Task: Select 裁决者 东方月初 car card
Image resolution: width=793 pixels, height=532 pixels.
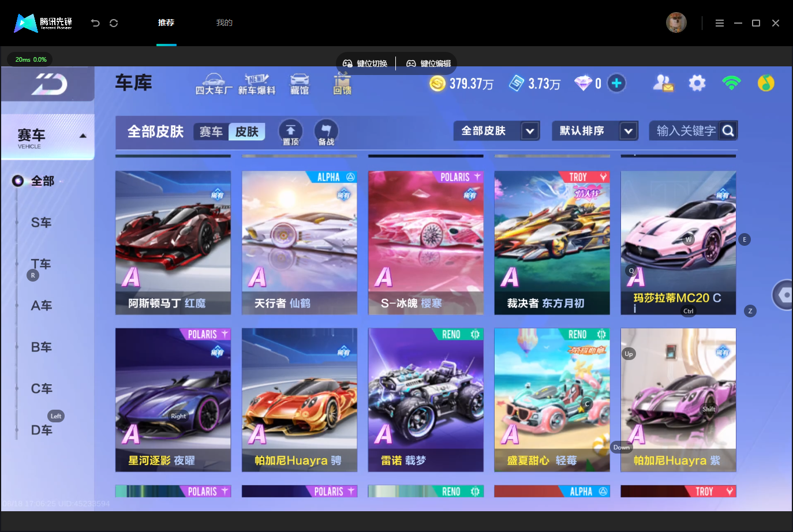Action: click(552, 243)
